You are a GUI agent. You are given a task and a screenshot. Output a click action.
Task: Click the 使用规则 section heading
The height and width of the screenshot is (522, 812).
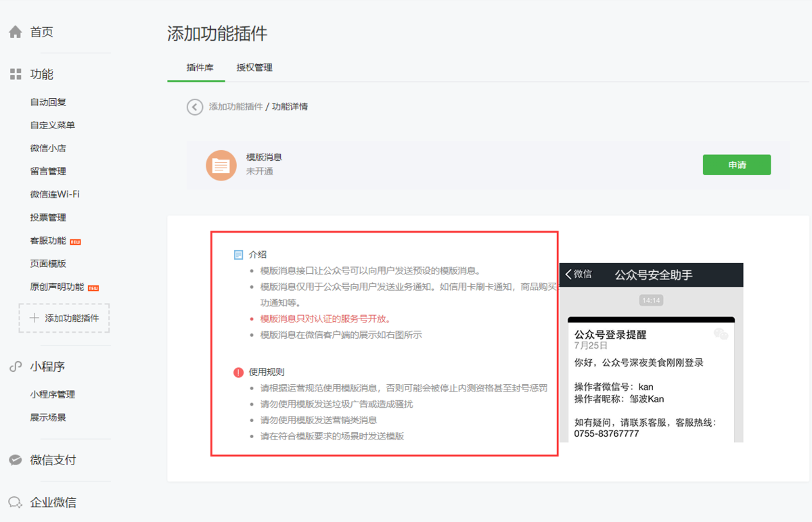click(x=267, y=372)
